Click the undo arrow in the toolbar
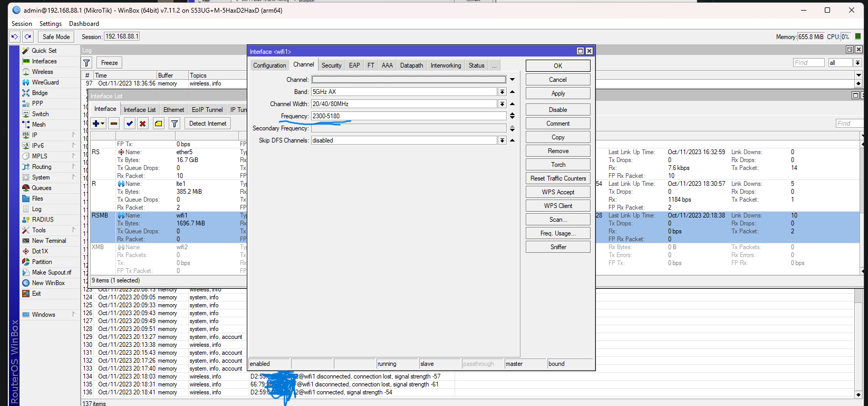 click(15, 36)
